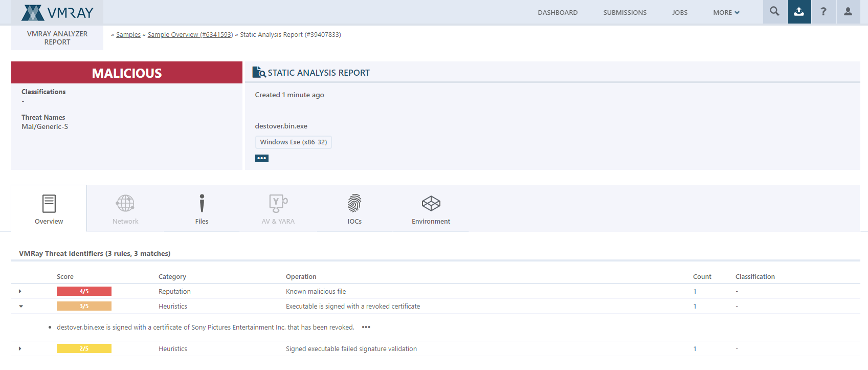Click the VMRAY ANALYZER REPORT label
Screen dimensions: 868x370
pos(57,38)
